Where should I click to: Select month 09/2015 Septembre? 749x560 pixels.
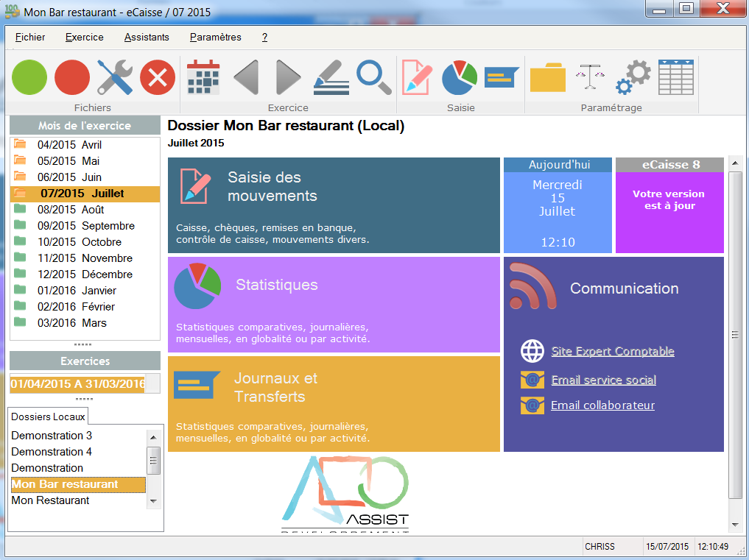[x=85, y=226]
